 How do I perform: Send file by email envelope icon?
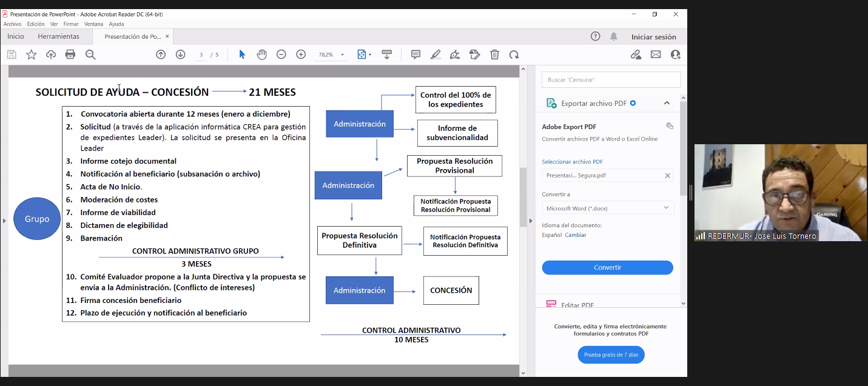pyautogui.click(x=656, y=55)
